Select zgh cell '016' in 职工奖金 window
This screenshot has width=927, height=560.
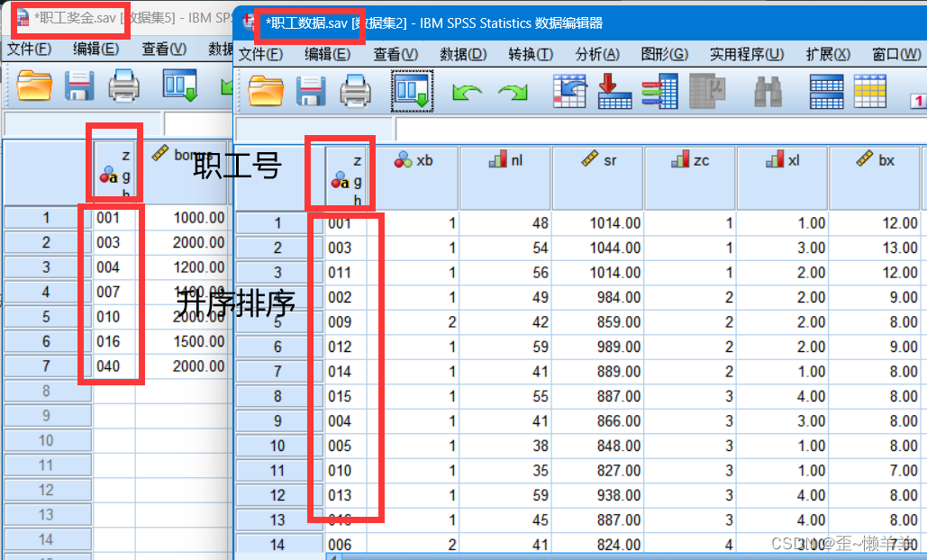[x=114, y=341]
